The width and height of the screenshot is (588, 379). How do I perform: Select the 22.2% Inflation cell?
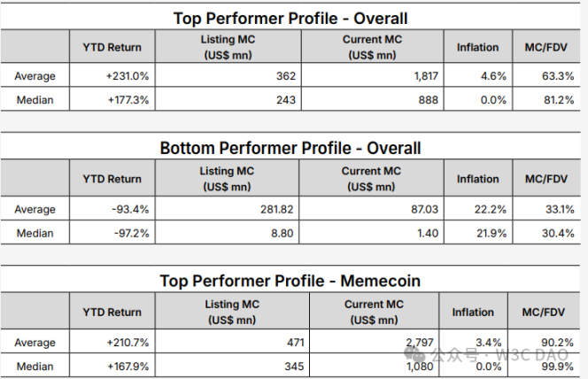click(x=491, y=210)
